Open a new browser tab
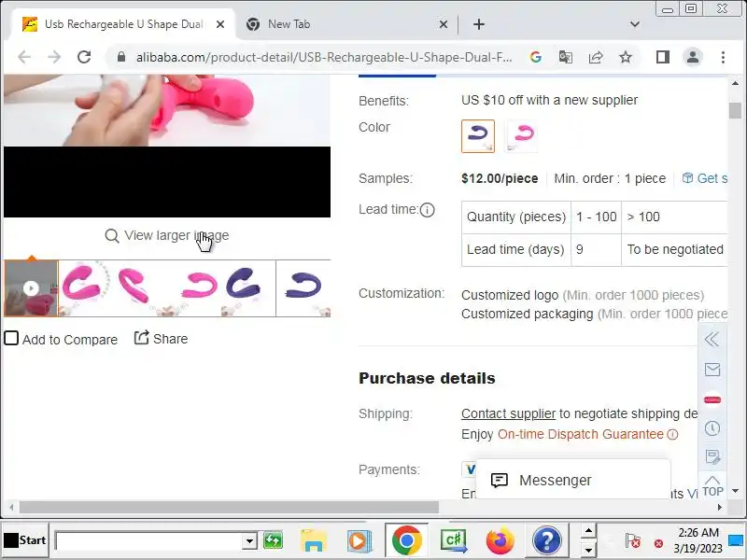The image size is (747, 560). click(x=479, y=24)
